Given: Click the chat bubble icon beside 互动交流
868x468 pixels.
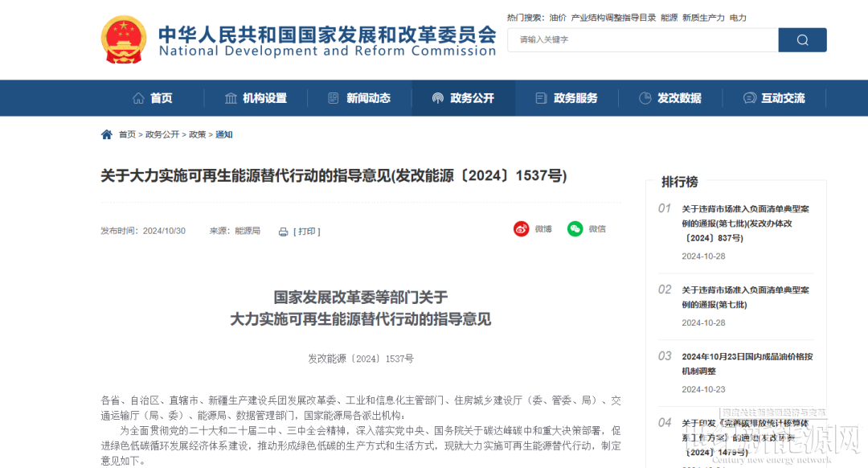Looking at the screenshot, I should (x=750, y=98).
